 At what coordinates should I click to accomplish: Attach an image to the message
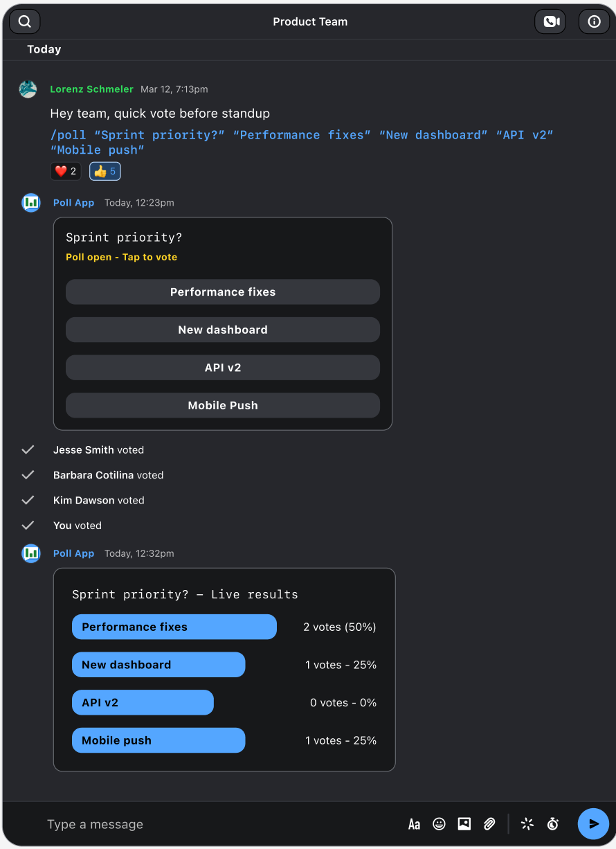click(x=464, y=824)
